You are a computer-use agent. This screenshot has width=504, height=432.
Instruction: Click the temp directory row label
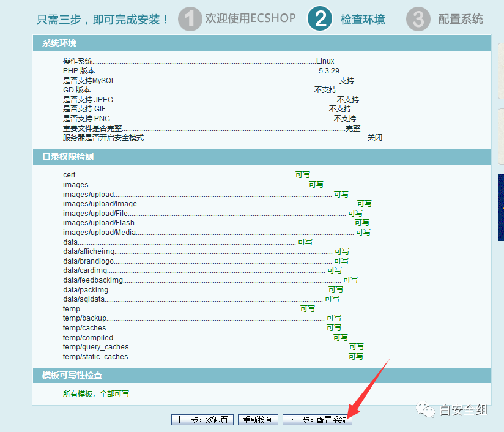(x=72, y=309)
